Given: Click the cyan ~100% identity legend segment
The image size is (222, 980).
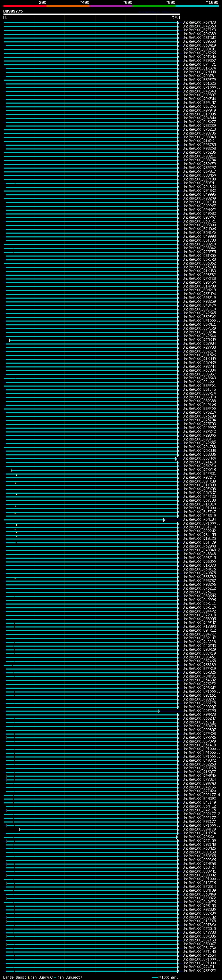Looking at the screenshot, I should click(197, 6).
